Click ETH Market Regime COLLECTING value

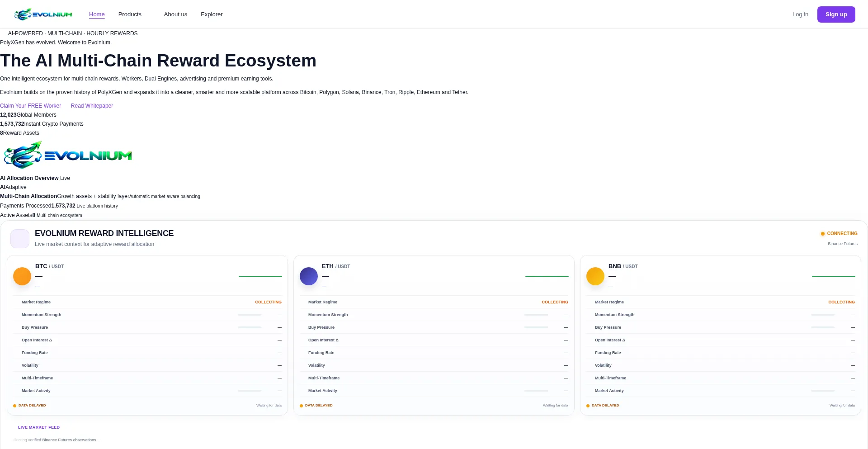(555, 302)
